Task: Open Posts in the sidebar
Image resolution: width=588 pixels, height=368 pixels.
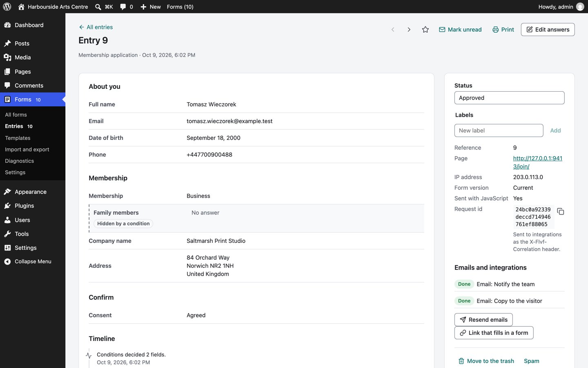Action: (33, 43)
